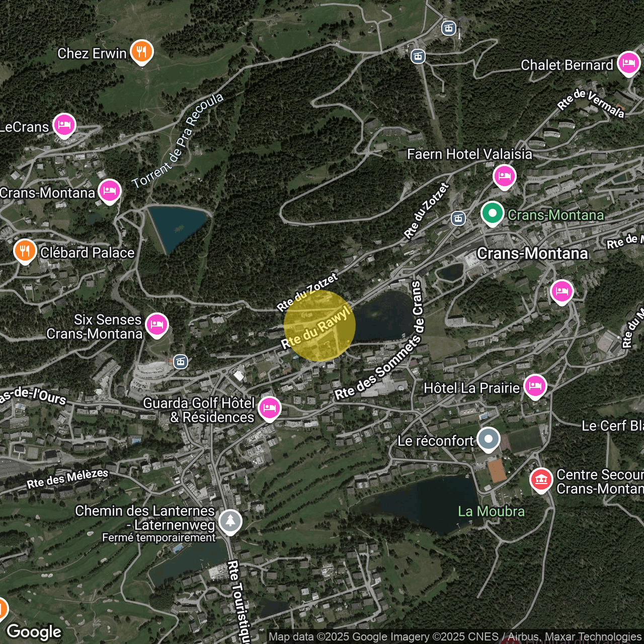
Task: Click the green Crans-Montana location marker
Action: pyautogui.click(x=492, y=213)
